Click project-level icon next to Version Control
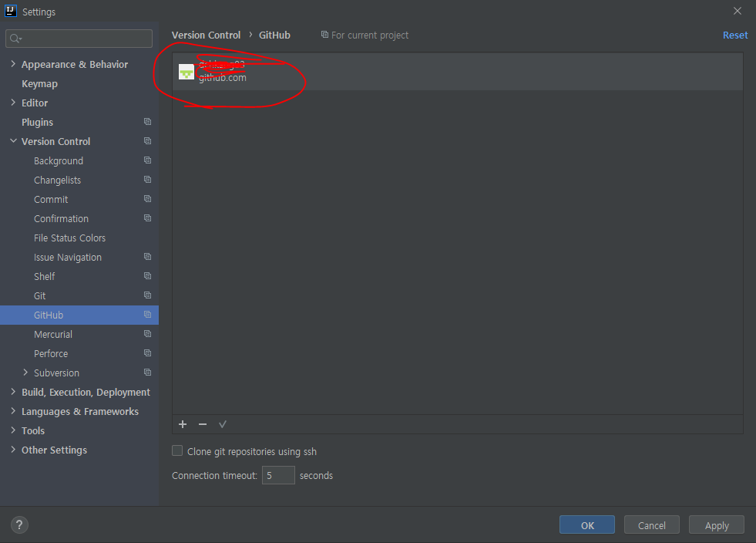Viewport: 756px width, 543px height. [x=147, y=141]
